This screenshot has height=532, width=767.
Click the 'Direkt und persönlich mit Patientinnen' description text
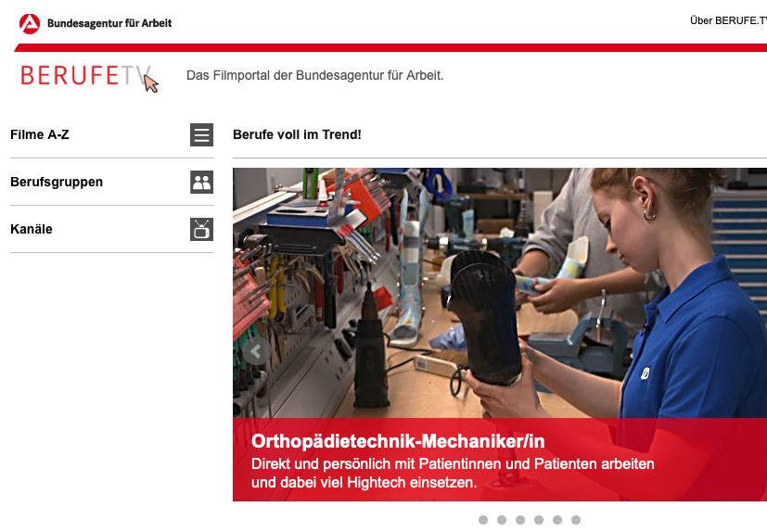point(453,474)
